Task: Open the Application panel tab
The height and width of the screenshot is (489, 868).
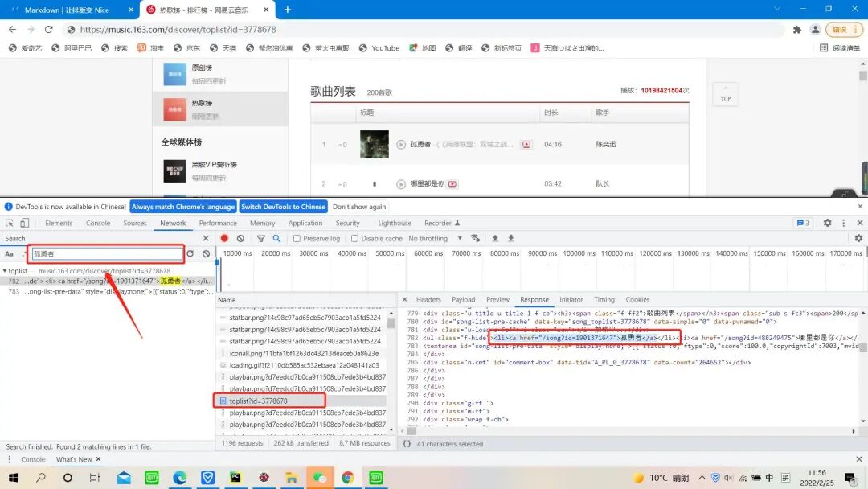Action: 305,223
